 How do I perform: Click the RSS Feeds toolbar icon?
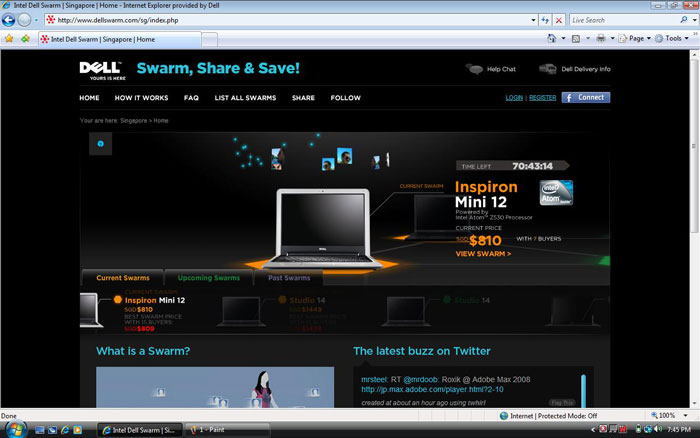point(576,38)
